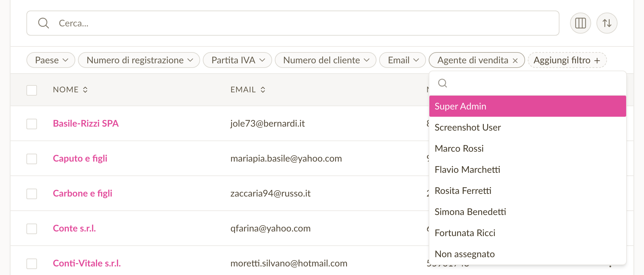Viewport: 644px width, 275px height.
Task: Click the email qfarina@yahoo.com
Action: [270, 228]
